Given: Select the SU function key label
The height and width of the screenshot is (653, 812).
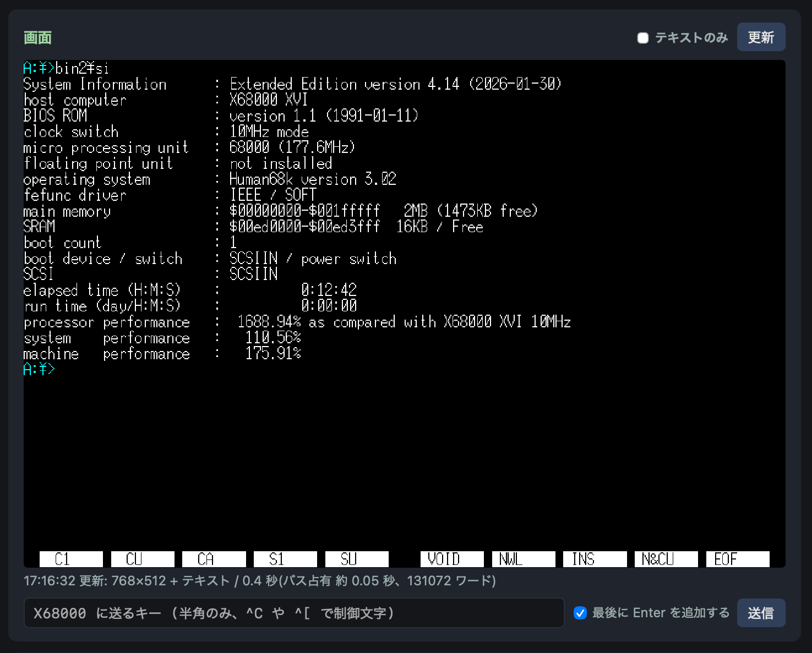Looking at the screenshot, I should 357,559.
